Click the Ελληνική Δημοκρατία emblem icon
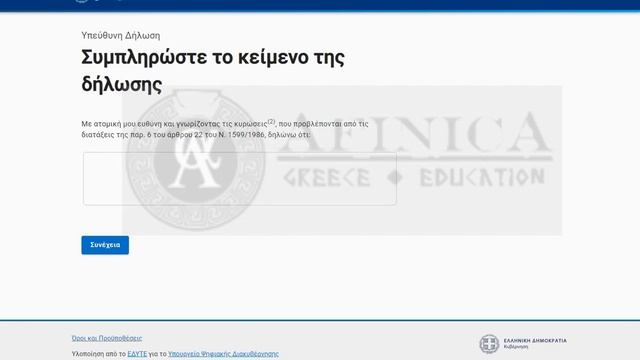 tap(489, 344)
